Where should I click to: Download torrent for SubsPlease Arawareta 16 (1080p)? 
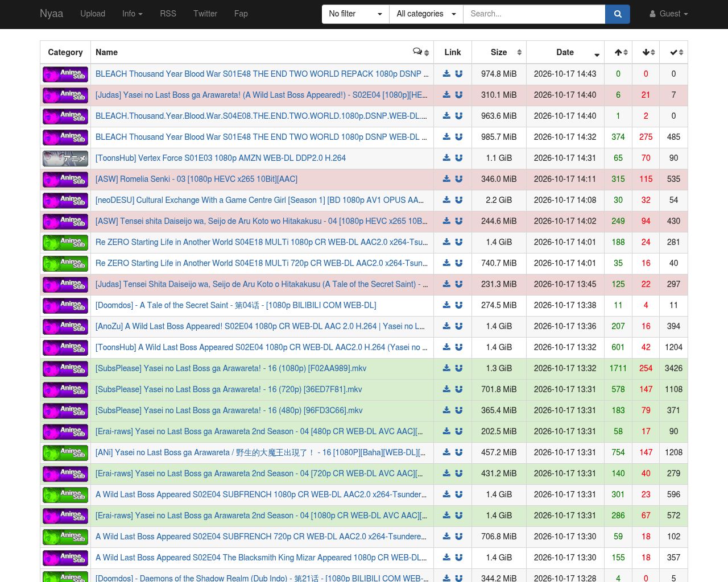pyautogui.click(x=446, y=368)
